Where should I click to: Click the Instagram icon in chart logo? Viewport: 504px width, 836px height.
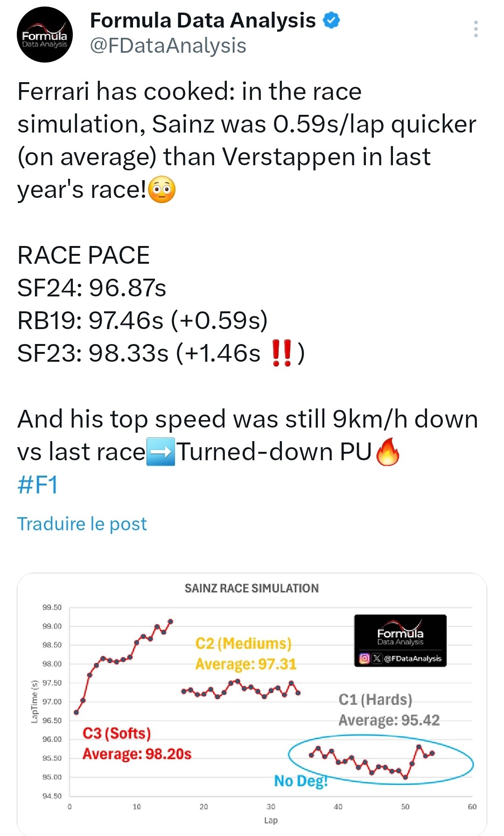point(365,658)
